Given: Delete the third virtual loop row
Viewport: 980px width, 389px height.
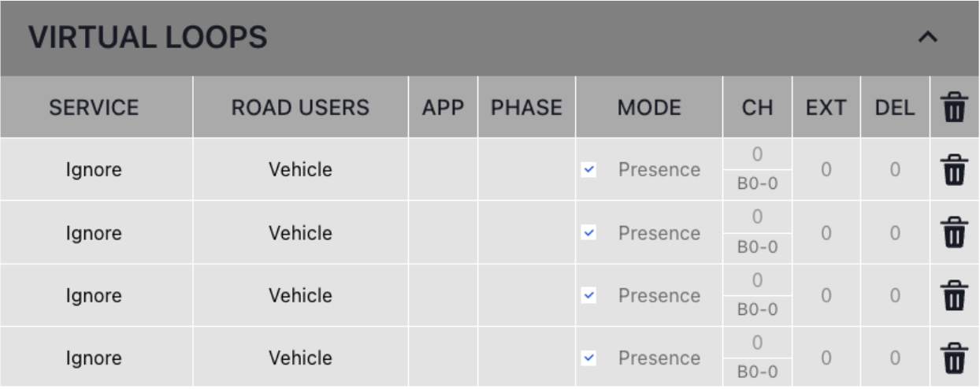Looking at the screenshot, I should (x=954, y=295).
